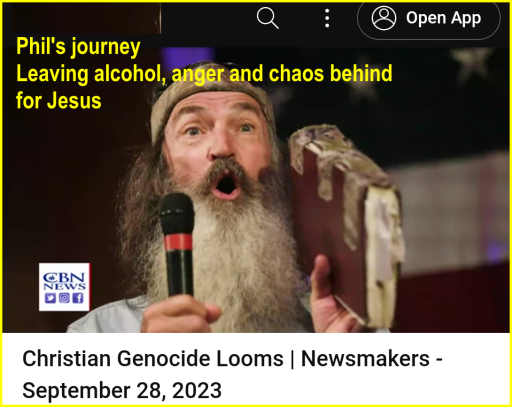Click the "for Jesus" caption line
The image size is (512, 407).
pos(58,101)
